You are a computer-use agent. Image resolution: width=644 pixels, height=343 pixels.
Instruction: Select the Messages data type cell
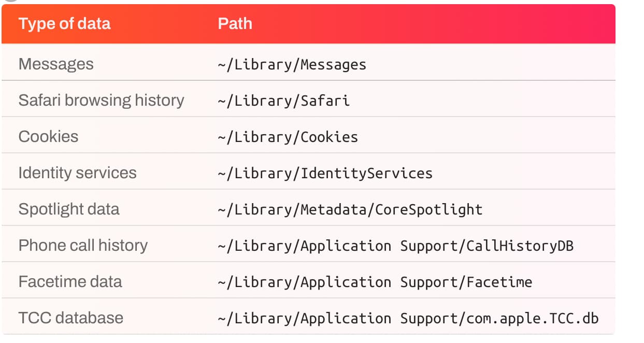[56, 64]
